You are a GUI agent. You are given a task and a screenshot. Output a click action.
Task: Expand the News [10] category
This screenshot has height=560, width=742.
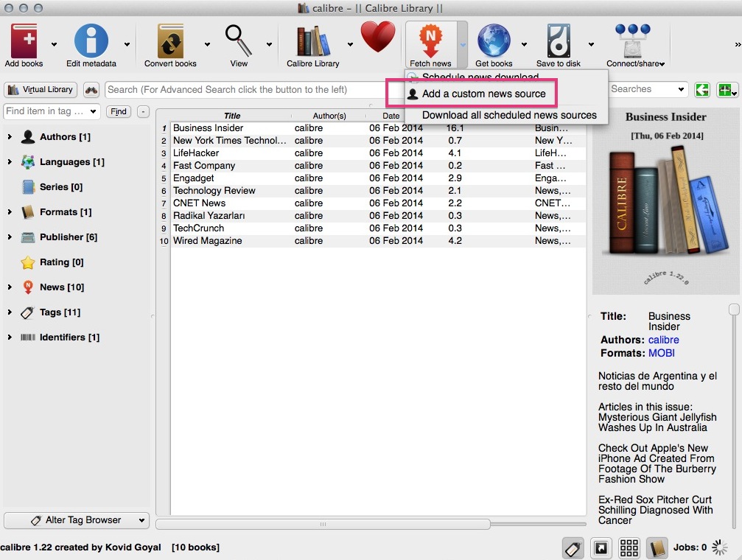pos(10,287)
